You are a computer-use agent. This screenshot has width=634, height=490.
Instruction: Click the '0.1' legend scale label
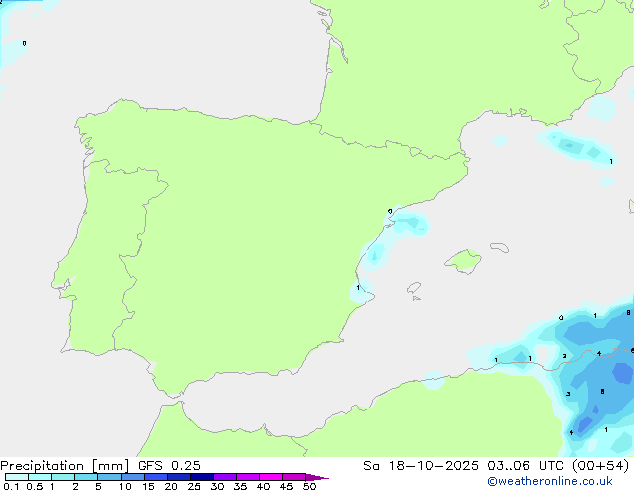click(x=11, y=486)
